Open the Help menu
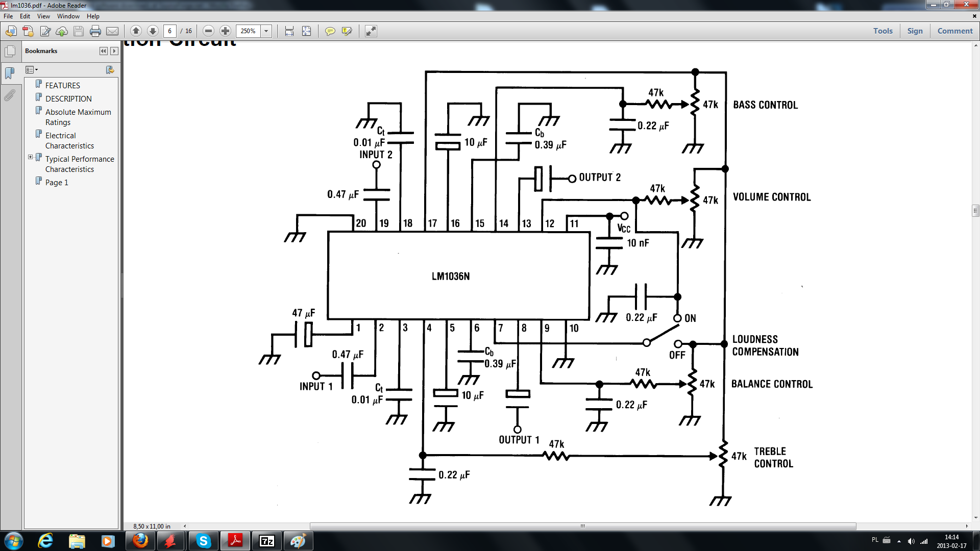Screen dimensions: 980x551 pos(93,16)
